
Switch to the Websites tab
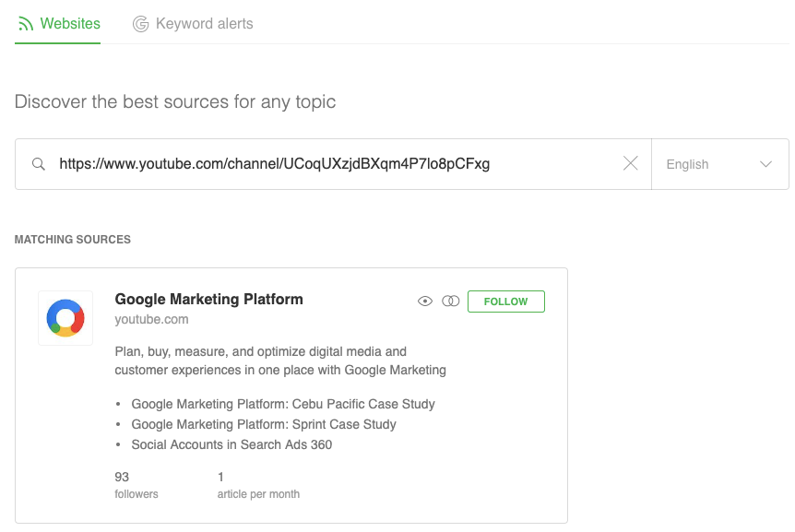(70, 24)
